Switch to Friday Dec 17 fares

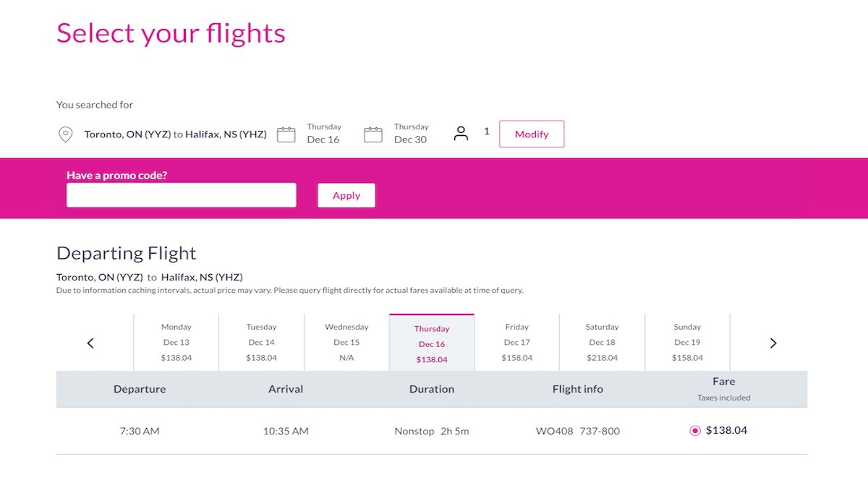517,343
